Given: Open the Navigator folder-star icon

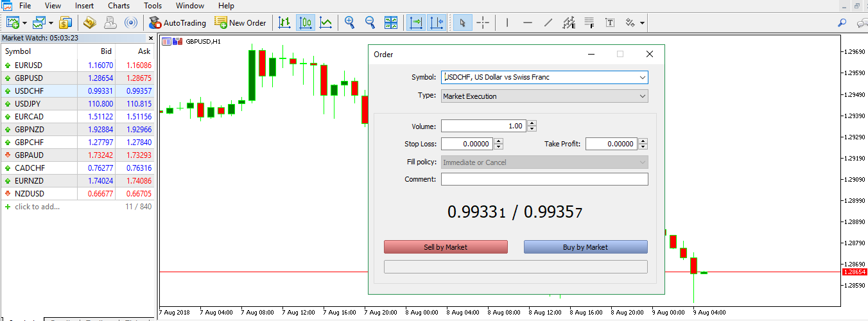Looking at the screenshot, I should (89, 22).
